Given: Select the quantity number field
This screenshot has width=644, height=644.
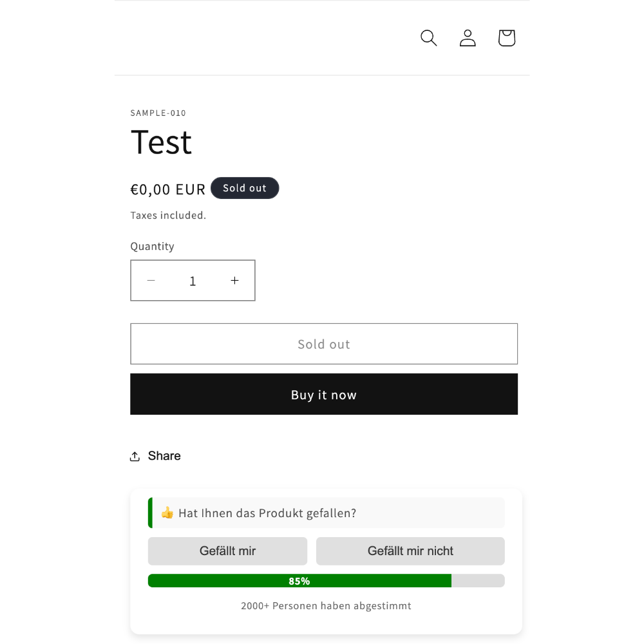Looking at the screenshot, I should (x=193, y=281).
